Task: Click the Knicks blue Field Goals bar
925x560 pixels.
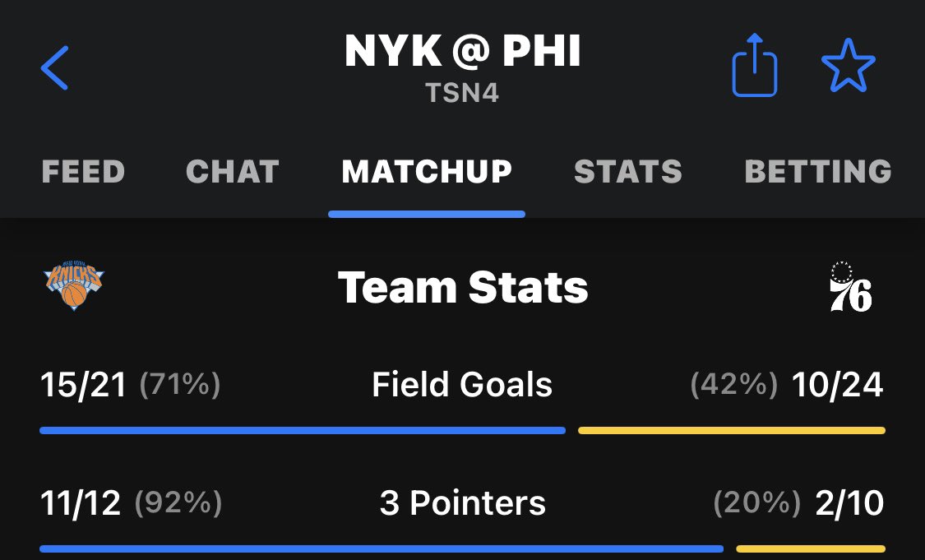Action: tap(303, 431)
